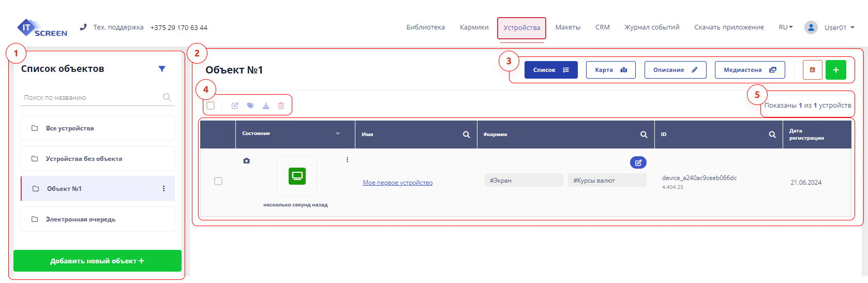
Task: Click the edit icon in bulk toolbar
Action: [235, 106]
